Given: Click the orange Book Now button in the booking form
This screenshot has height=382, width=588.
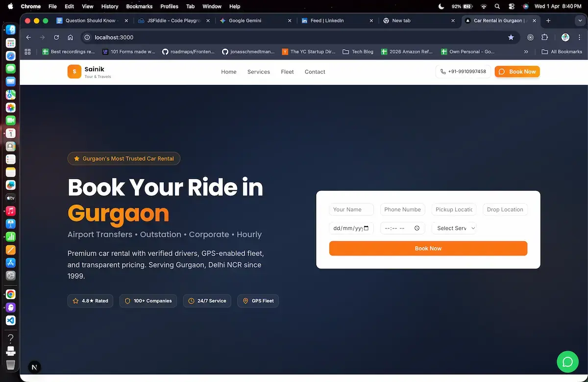Looking at the screenshot, I should (428, 248).
